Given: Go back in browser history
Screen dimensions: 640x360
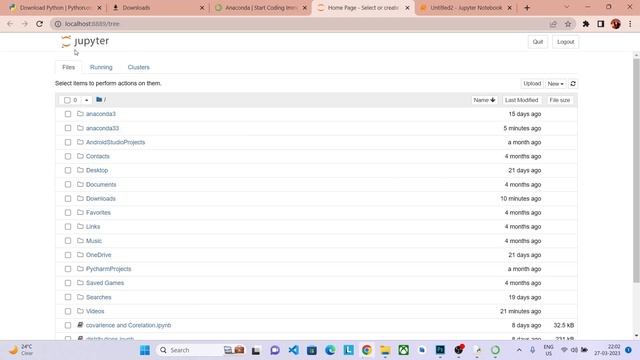Looking at the screenshot, I should coord(10,24).
